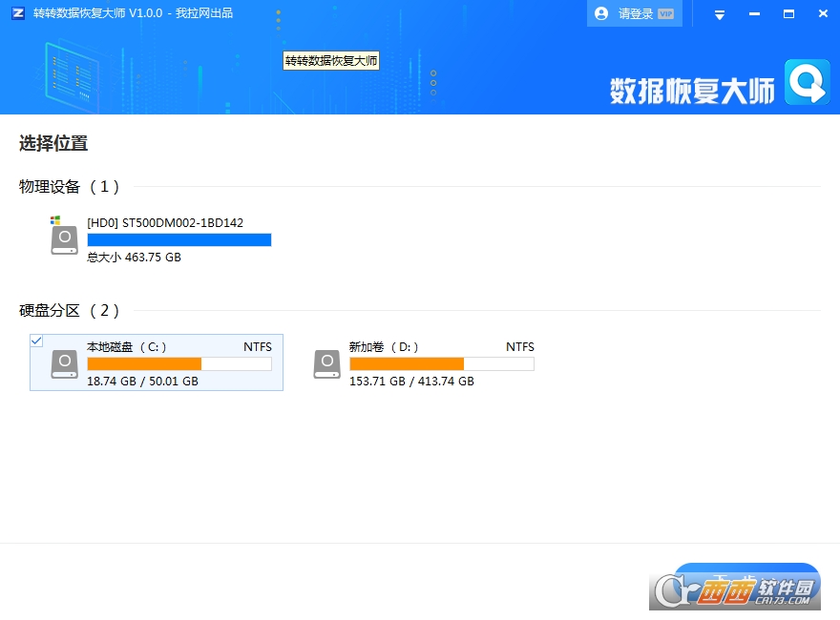The height and width of the screenshot is (620, 840).
Task: Close the data recovery window
Action: 823,14
